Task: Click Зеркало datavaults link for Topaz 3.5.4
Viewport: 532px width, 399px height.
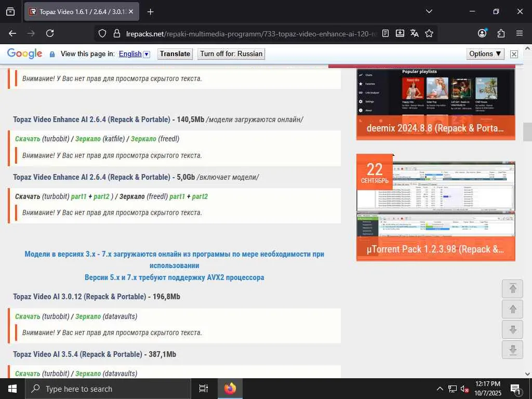Action: pyautogui.click(x=88, y=374)
